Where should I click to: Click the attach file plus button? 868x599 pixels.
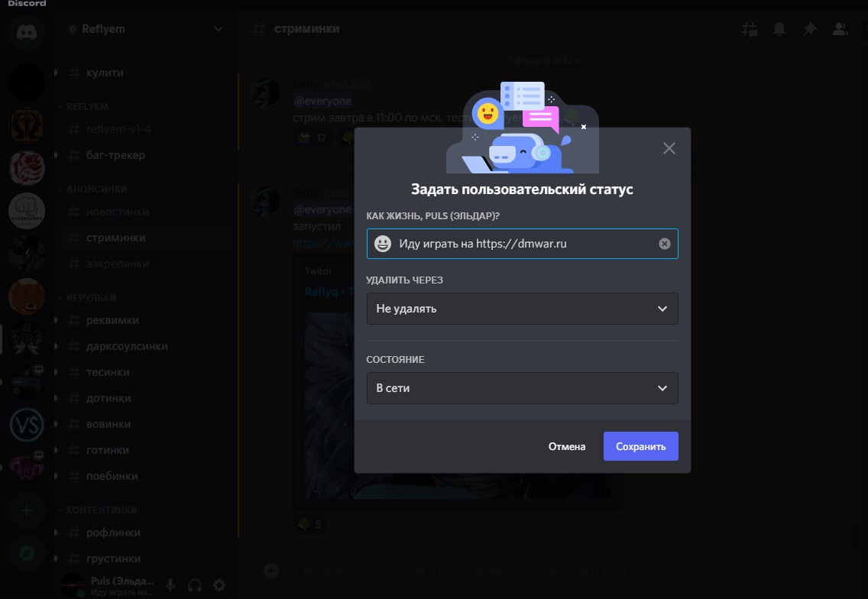(270, 570)
